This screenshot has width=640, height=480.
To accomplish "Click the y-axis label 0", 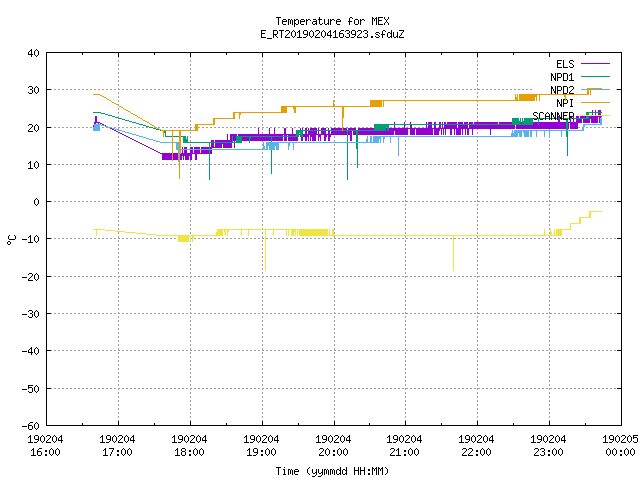I will (37, 202).
